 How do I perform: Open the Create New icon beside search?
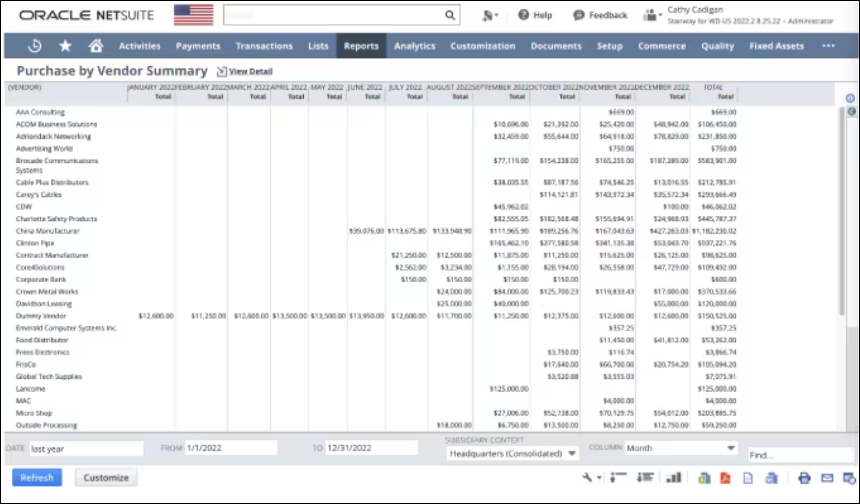(488, 15)
